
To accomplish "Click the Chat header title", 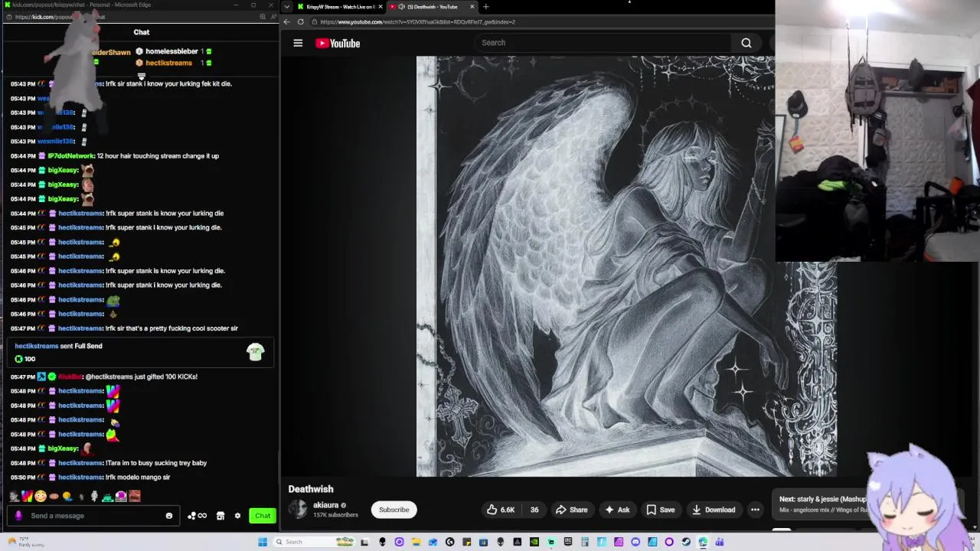I will (142, 32).
